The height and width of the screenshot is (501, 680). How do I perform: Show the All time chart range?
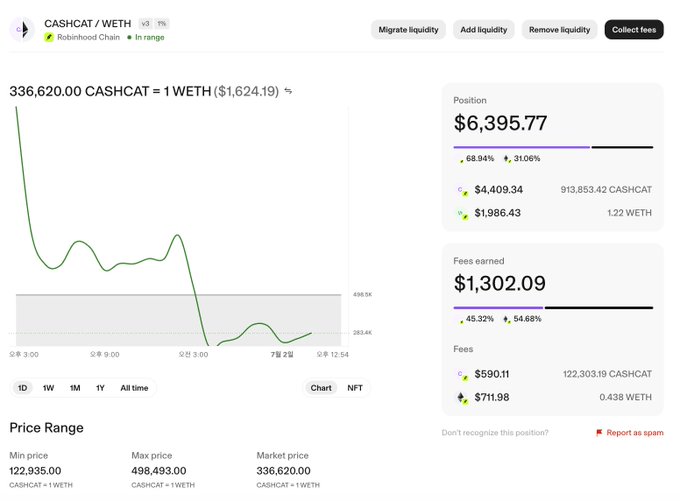click(134, 388)
